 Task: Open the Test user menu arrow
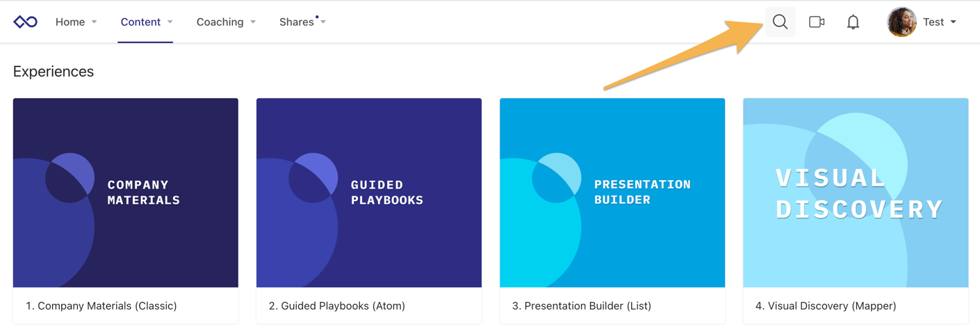[954, 22]
